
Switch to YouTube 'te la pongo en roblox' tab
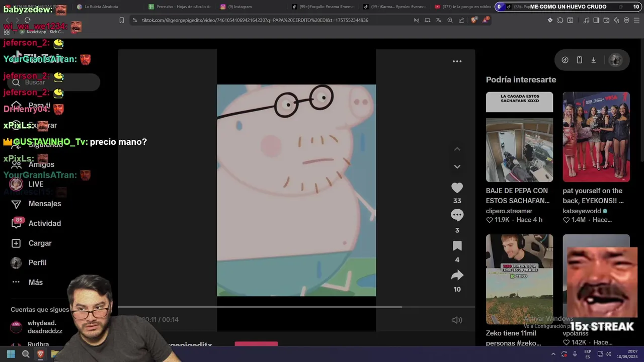463,7
